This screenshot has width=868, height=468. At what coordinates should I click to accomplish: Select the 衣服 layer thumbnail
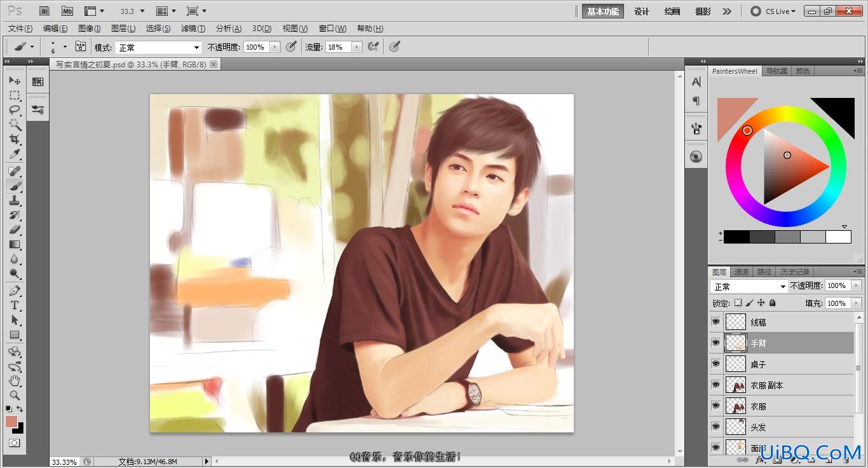pos(736,406)
